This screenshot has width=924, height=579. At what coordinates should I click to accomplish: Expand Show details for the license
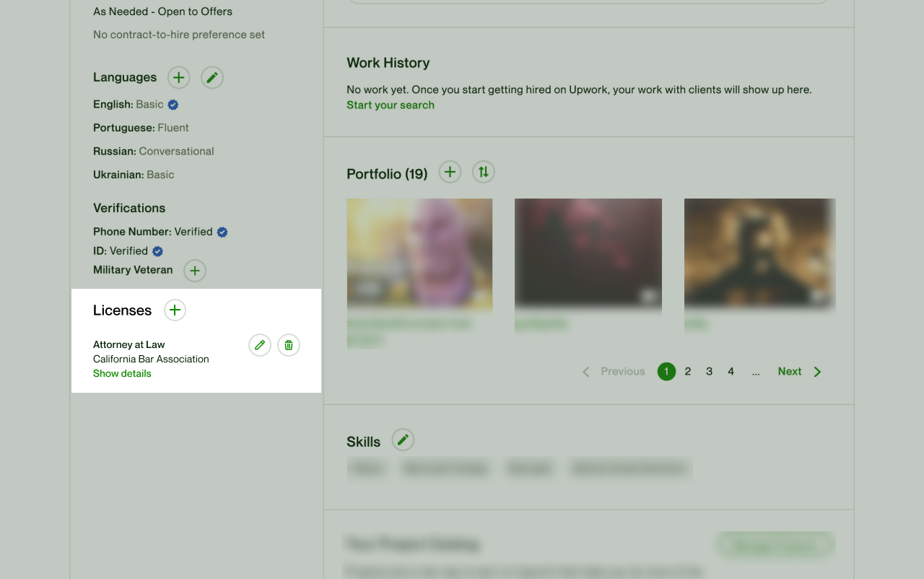(122, 373)
